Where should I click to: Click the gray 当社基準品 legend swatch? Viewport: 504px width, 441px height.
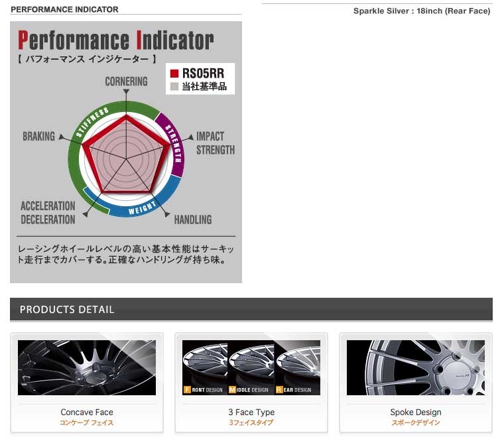coord(174,86)
